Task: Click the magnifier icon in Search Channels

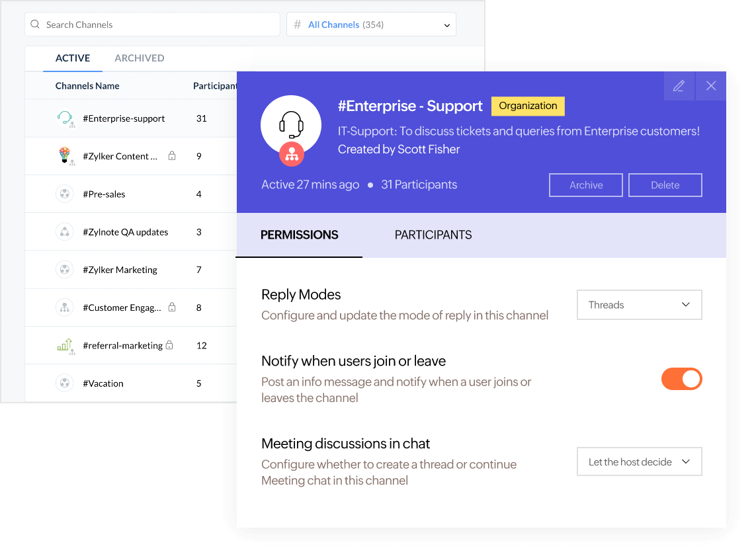Action: (x=36, y=25)
